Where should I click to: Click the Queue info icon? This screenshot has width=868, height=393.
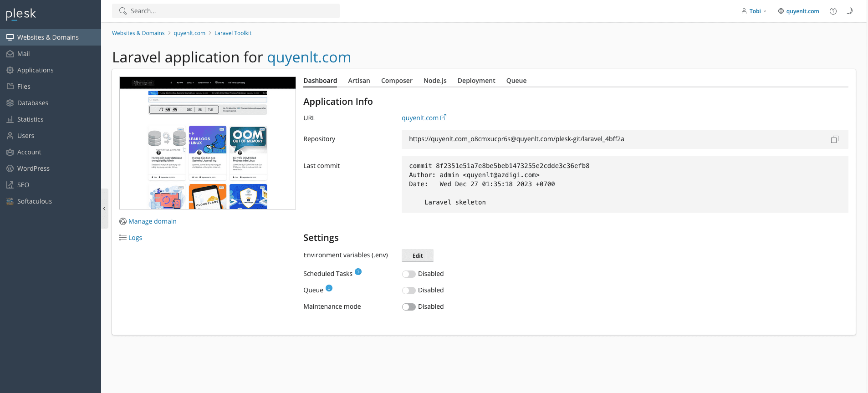pos(329,288)
